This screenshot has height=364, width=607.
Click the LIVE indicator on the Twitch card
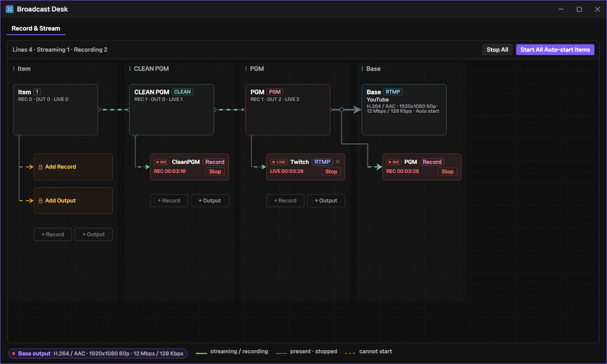pos(279,162)
